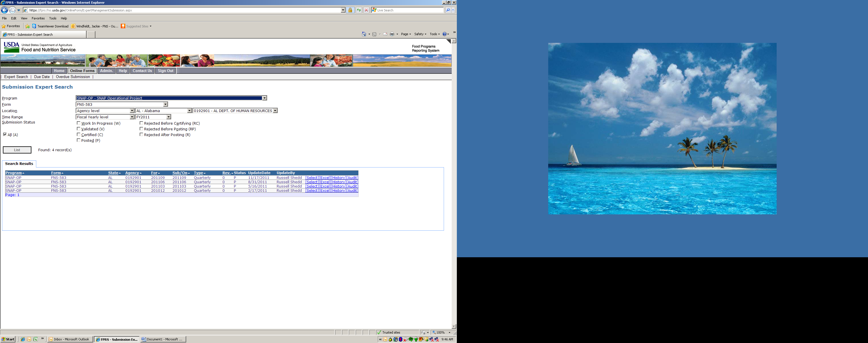
Task: Click the Refresh page icon
Action: click(x=359, y=10)
